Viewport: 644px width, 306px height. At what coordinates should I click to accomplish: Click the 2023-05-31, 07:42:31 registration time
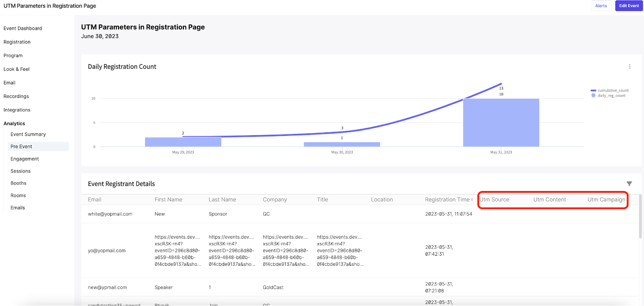pyautogui.click(x=439, y=251)
